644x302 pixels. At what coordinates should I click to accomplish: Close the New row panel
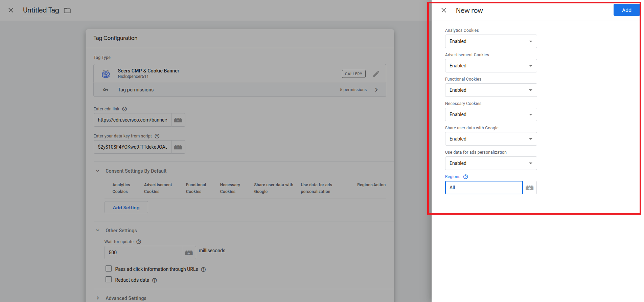click(x=444, y=10)
